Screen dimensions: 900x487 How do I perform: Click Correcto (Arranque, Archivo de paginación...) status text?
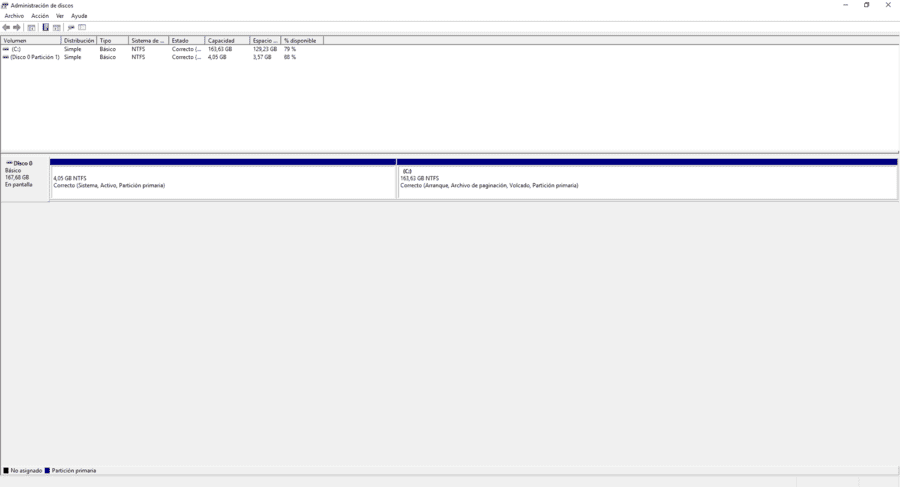[x=489, y=185]
